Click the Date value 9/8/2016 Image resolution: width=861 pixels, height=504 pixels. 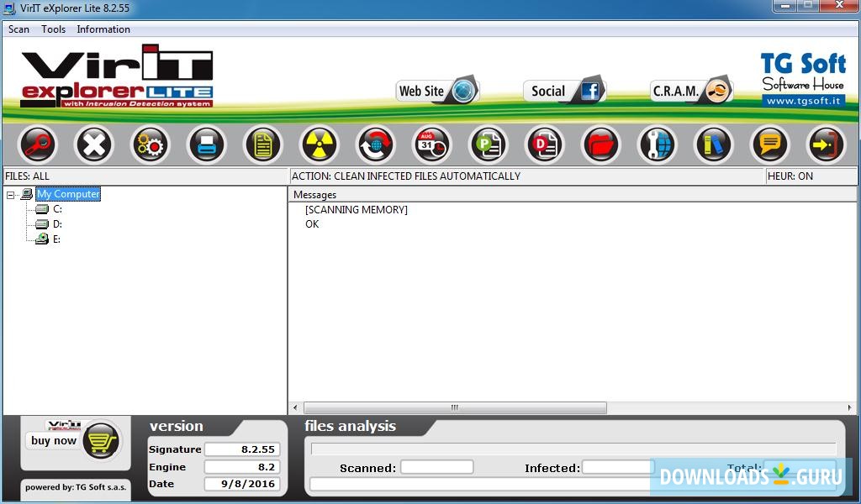pyautogui.click(x=242, y=484)
